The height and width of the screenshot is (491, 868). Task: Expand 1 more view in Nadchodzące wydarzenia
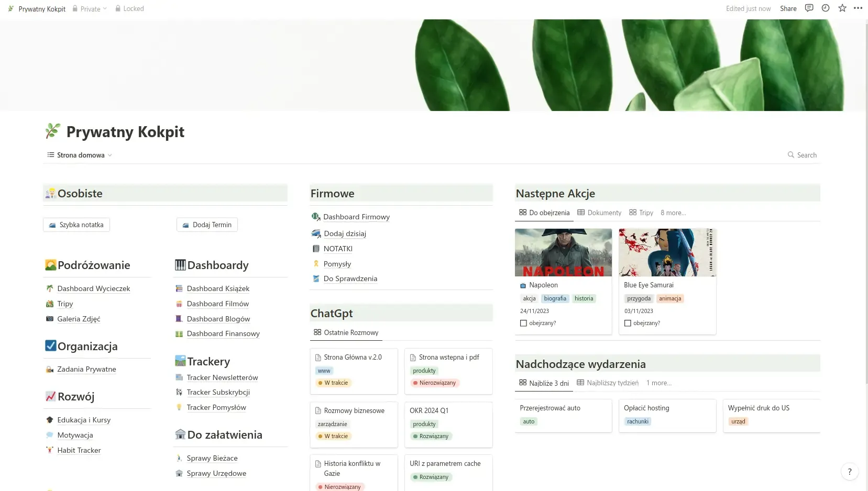(659, 383)
